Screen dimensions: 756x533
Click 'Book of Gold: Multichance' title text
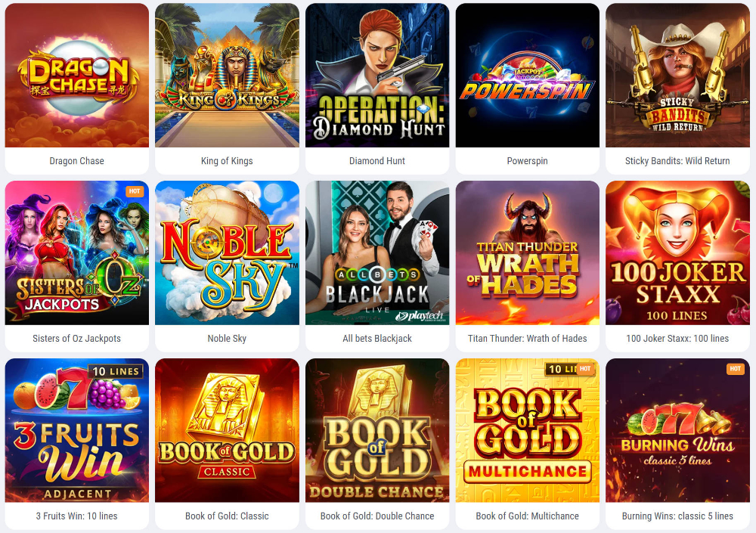pos(528,516)
